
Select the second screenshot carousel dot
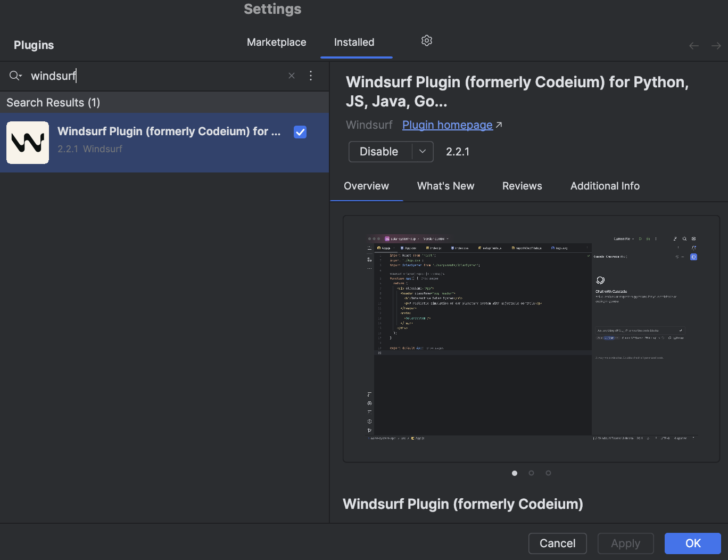tap(531, 473)
